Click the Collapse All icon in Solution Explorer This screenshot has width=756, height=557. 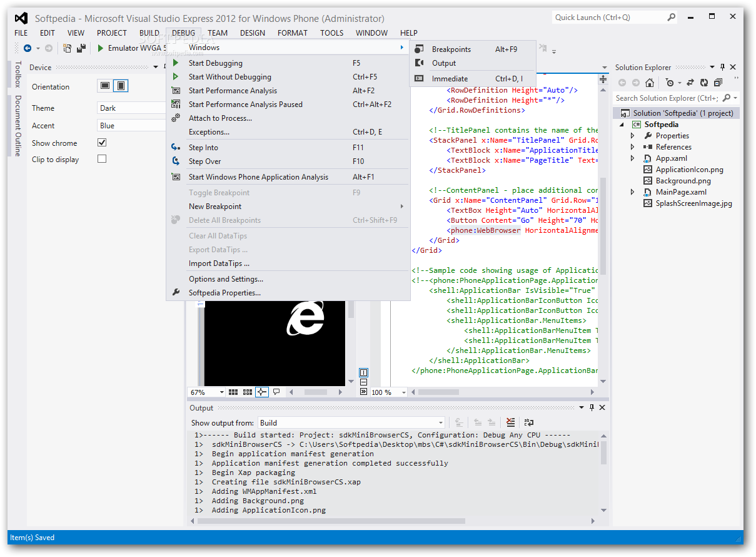point(718,83)
